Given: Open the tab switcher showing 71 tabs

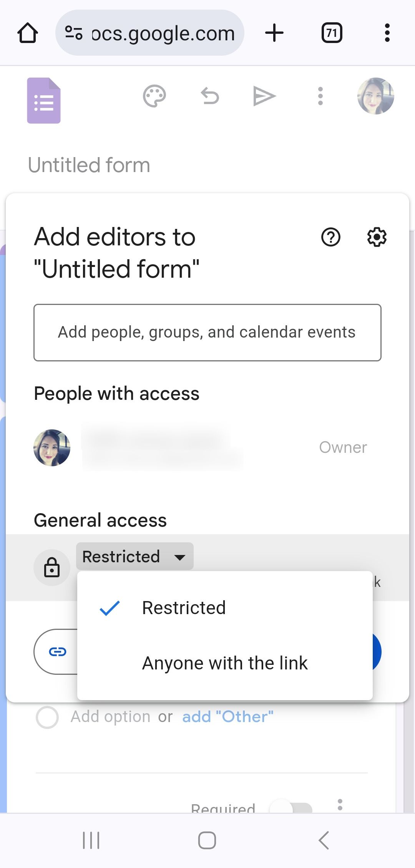Looking at the screenshot, I should (x=332, y=33).
